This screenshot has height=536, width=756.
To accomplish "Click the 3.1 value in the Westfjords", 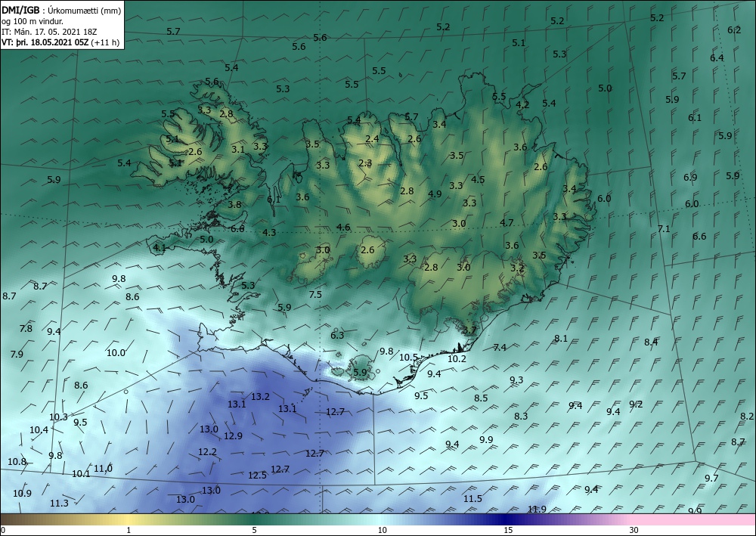I will click(238, 150).
